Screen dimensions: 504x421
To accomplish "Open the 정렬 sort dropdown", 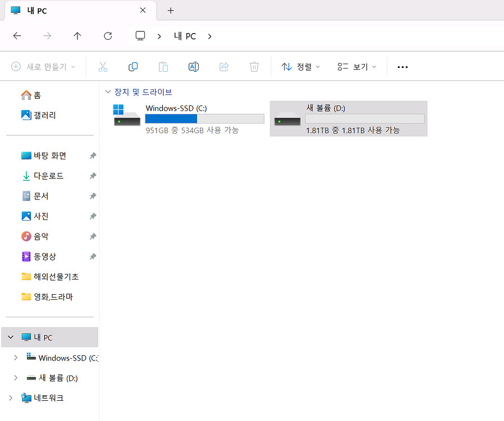I will (301, 67).
